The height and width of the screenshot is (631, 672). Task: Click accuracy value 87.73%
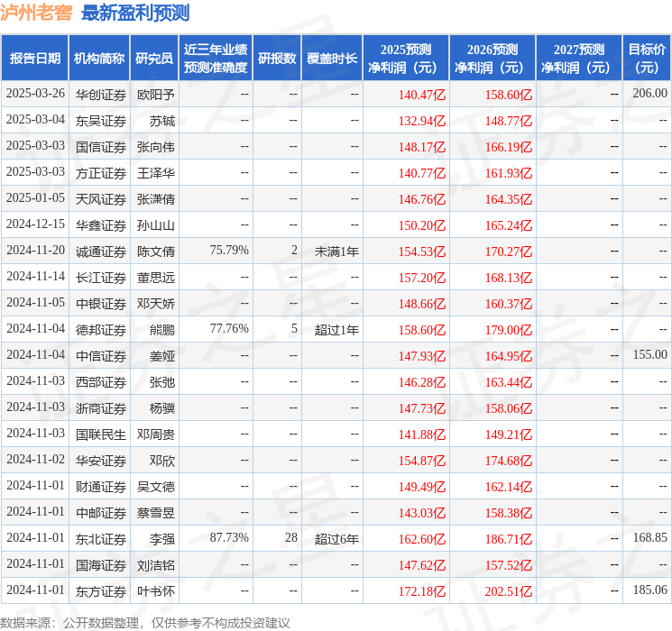click(229, 537)
